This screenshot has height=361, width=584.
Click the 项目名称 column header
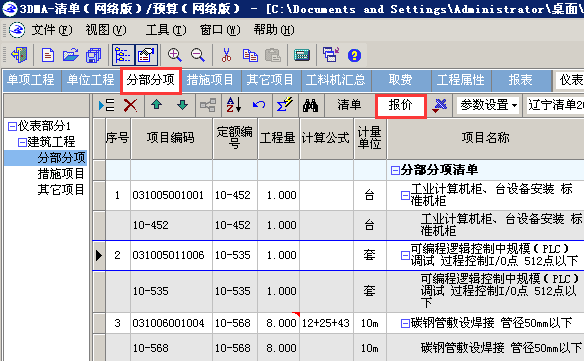pyautogui.click(x=485, y=139)
